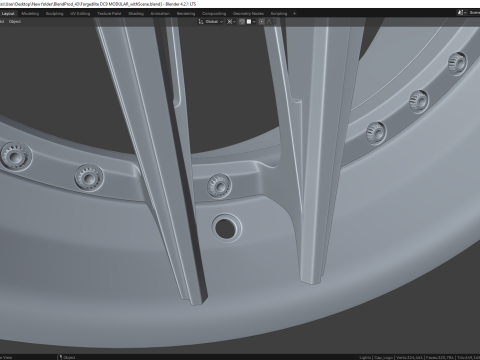
Task: Switch to the Shading workspace
Action: [136, 14]
